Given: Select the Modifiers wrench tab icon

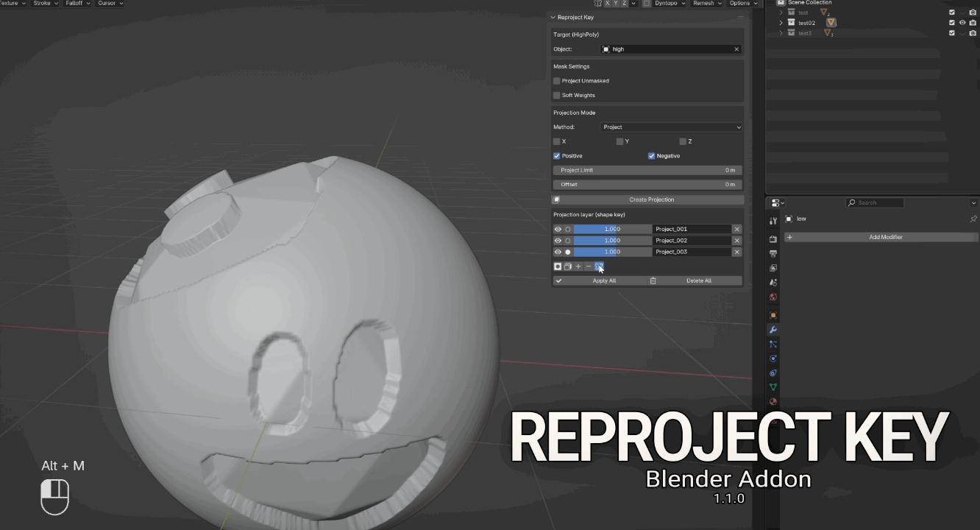Looking at the screenshot, I should pos(773,330).
